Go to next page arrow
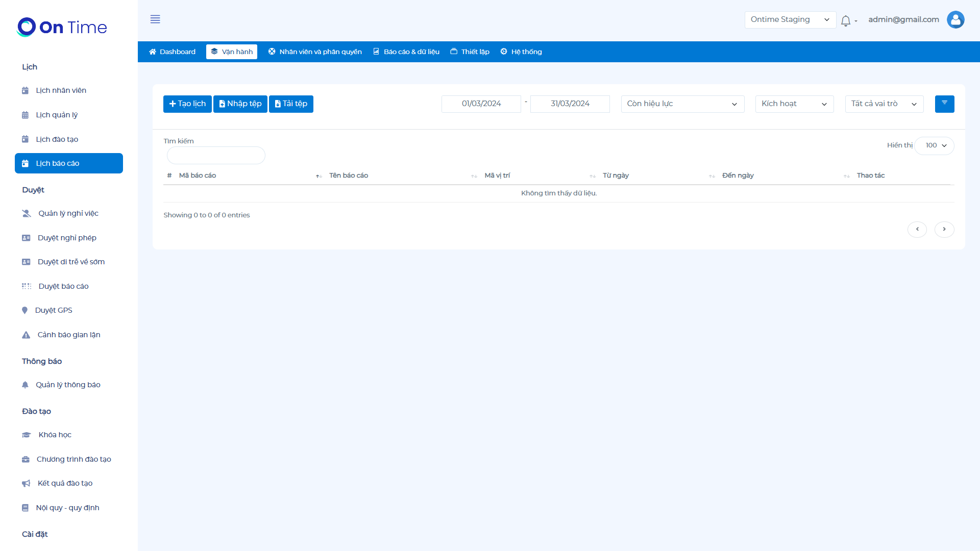Image resolution: width=980 pixels, height=551 pixels. pyautogui.click(x=944, y=229)
